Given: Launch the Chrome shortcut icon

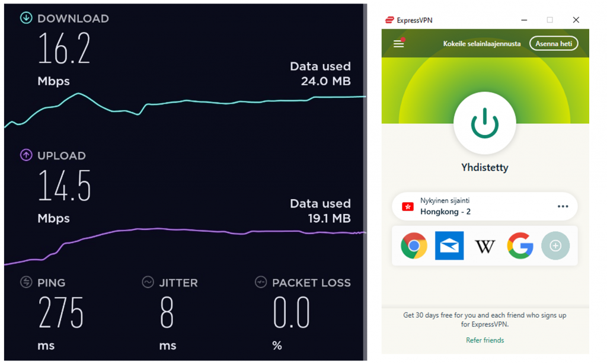Looking at the screenshot, I should coord(414,245).
